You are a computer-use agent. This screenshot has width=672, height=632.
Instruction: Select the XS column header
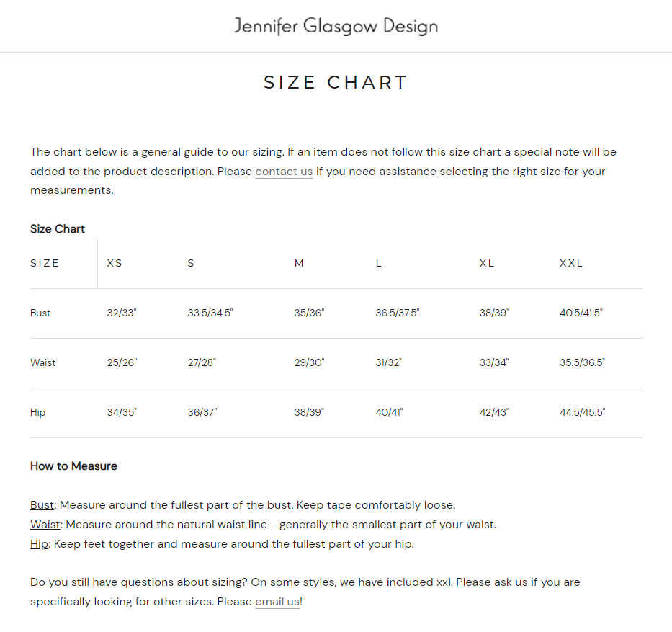click(115, 263)
